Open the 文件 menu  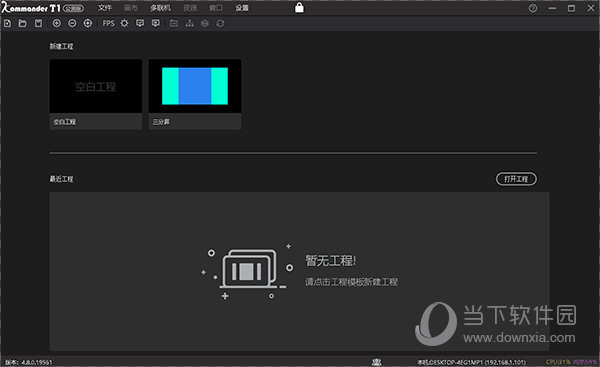tap(105, 8)
